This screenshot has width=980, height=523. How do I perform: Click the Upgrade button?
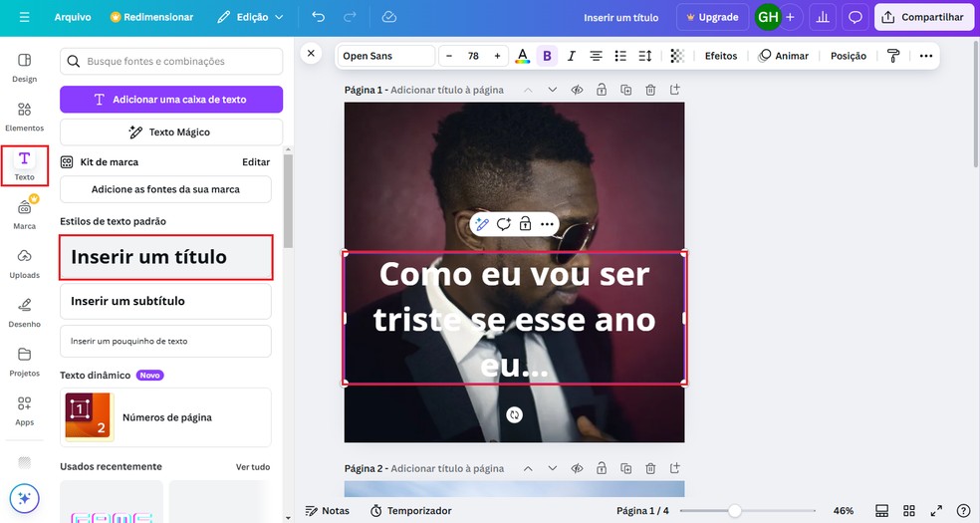[712, 17]
